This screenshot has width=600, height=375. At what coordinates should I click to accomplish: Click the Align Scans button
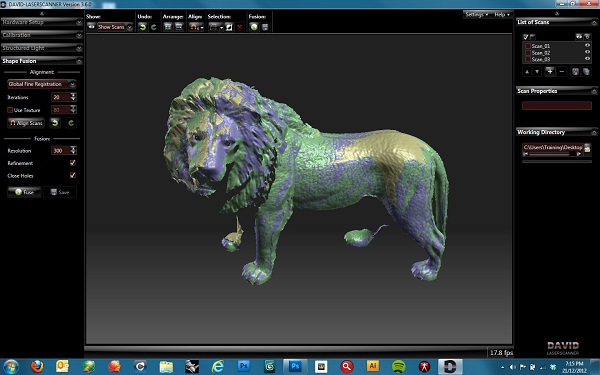tap(26, 123)
